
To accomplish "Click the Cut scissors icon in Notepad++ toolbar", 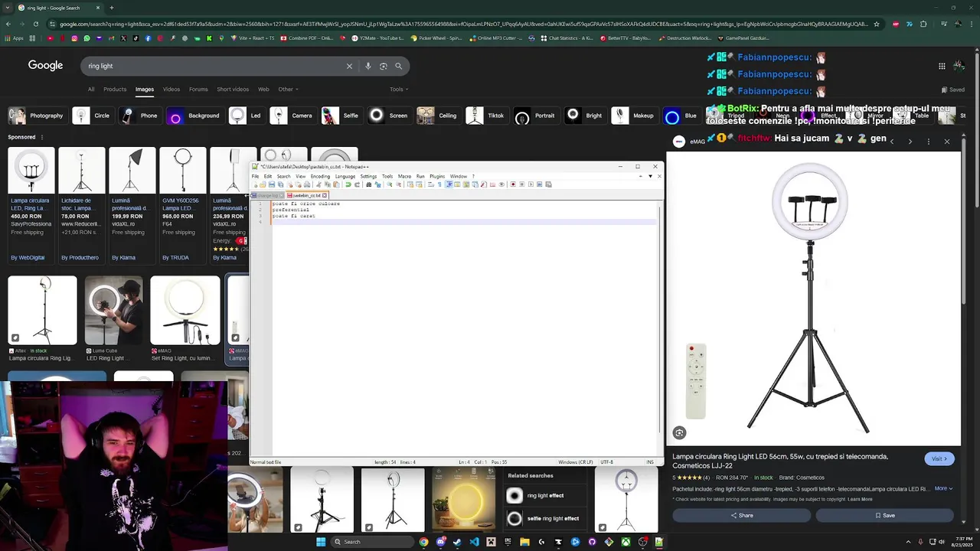I will coord(318,184).
